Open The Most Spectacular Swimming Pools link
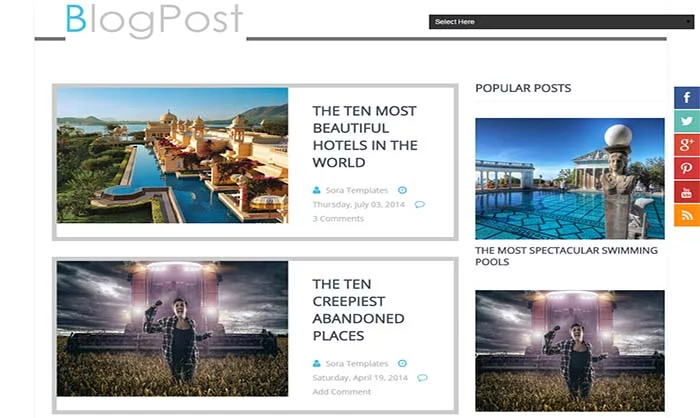This screenshot has height=418, width=700. (x=566, y=256)
